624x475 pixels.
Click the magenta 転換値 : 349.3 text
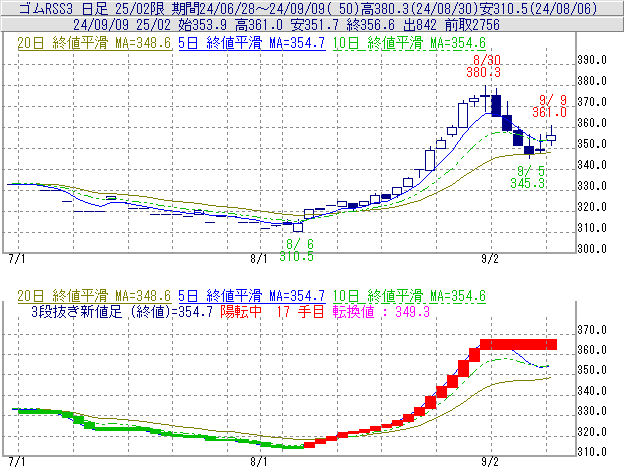(x=381, y=311)
